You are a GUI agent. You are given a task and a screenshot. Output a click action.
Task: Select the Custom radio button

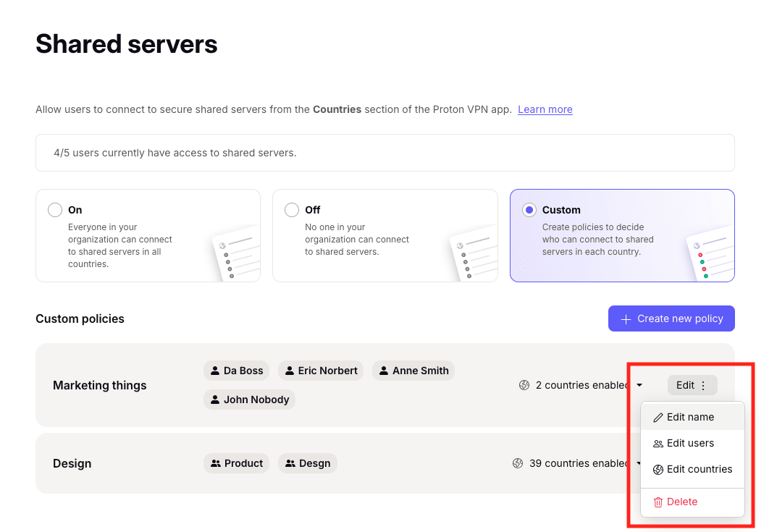(x=529, y=209)
